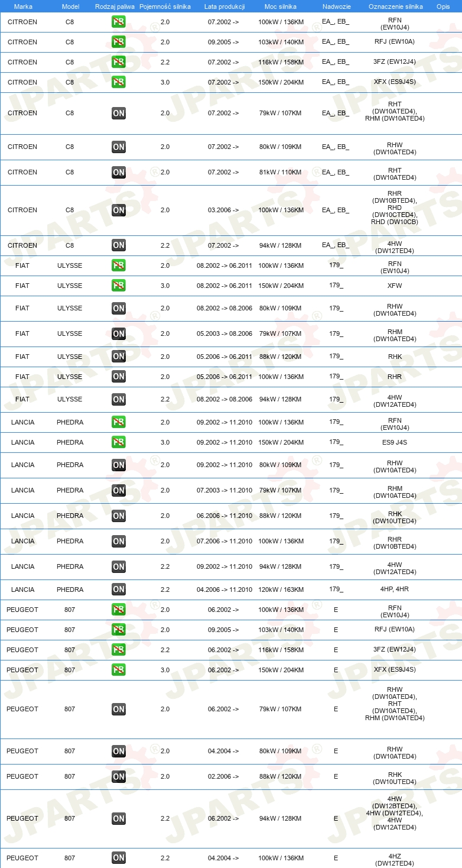Select the 07.2006 -> 11.2010 date cell
Image resolution: width=462 pixels, height=868 pixels.
(225, 541)
